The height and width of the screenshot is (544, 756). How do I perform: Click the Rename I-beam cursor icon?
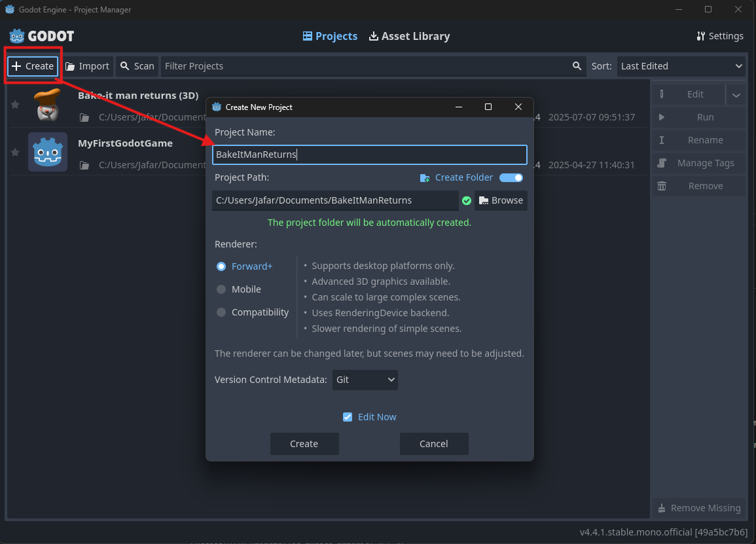click(662, 140)
